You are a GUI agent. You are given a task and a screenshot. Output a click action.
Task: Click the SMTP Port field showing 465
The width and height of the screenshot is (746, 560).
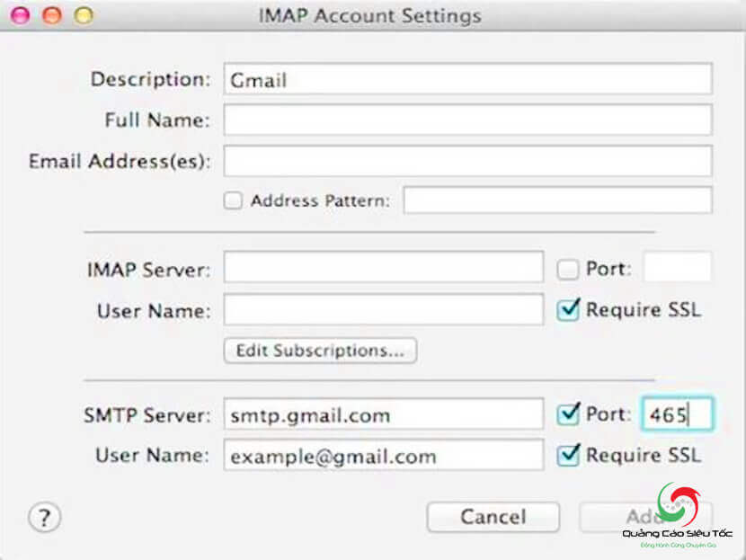pyautogui.click(x=677, y=414)
